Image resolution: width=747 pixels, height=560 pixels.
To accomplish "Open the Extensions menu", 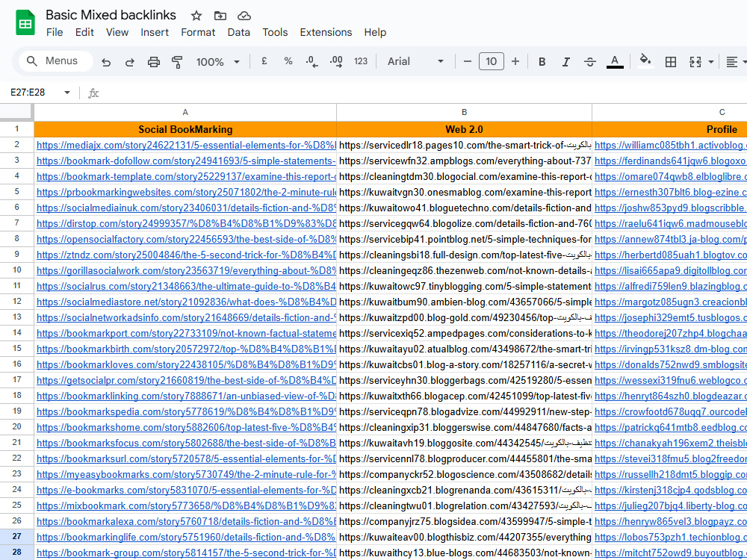I will [x=326, y=32].
